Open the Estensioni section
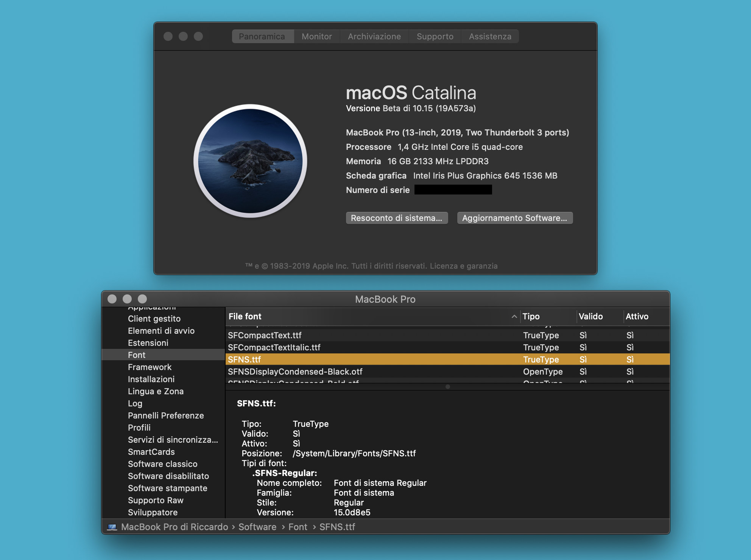 [x=148, y=343]
